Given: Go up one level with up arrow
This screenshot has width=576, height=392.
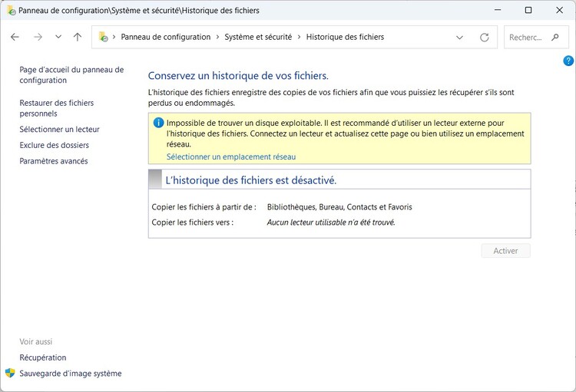Looking at the screenshot, I should tap(77, 37).
